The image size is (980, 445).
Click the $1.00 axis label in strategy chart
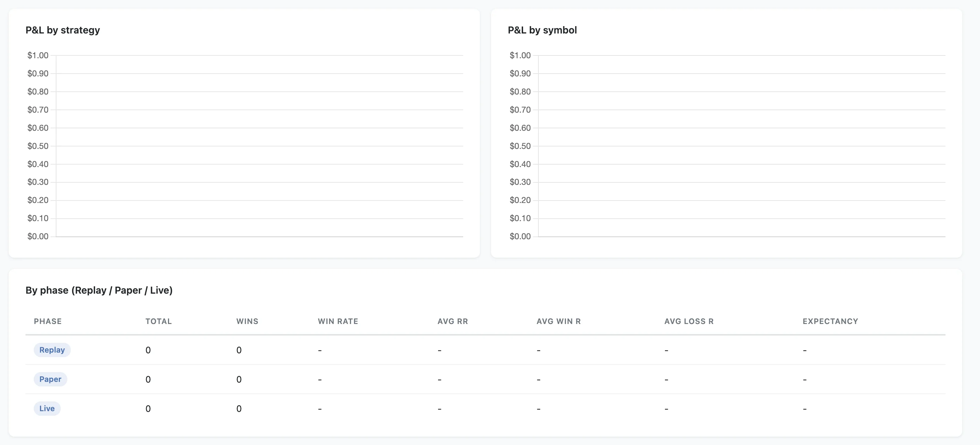point(38,55)
